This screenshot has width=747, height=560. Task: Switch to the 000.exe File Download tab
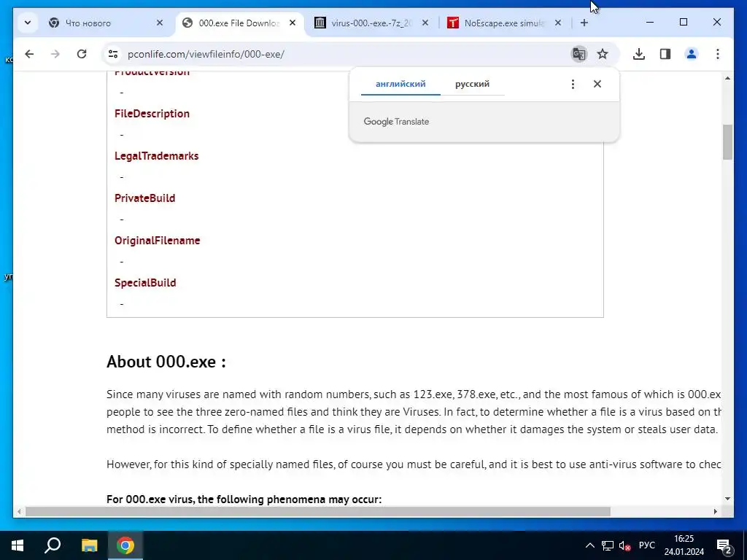239,23
